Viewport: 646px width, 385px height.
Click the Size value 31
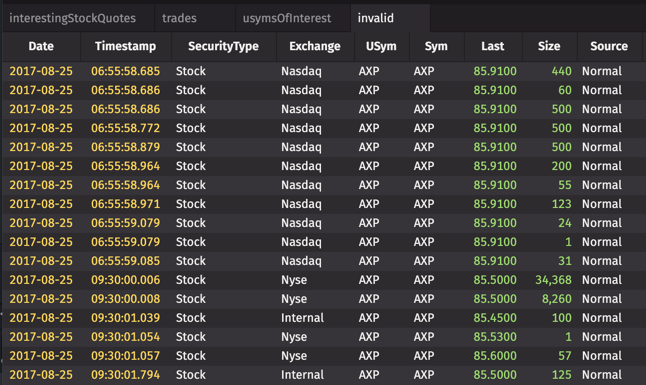(x=564, y=261)
